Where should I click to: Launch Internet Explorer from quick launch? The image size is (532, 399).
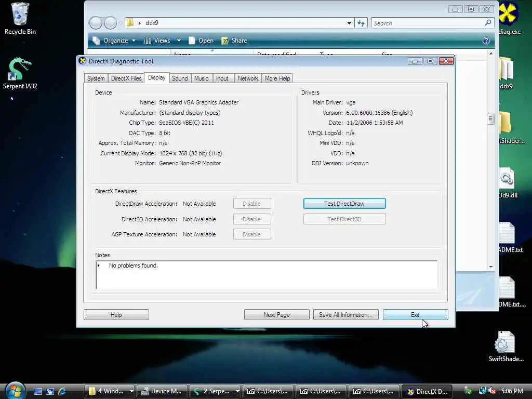(x=62, y=391)
